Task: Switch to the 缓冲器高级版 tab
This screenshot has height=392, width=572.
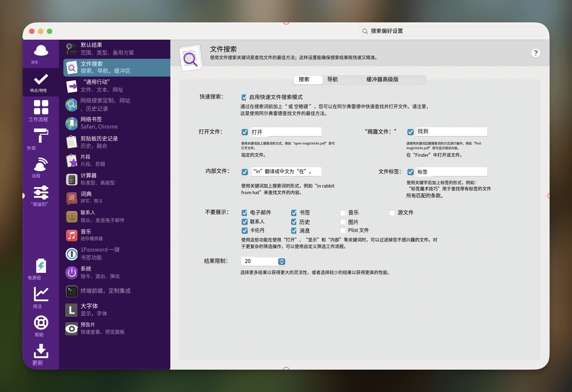Action: (382, 79)
